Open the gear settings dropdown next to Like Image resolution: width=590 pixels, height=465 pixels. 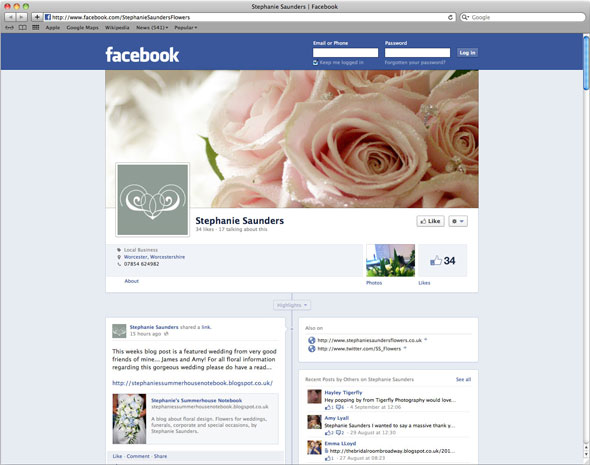click(458, 221)
